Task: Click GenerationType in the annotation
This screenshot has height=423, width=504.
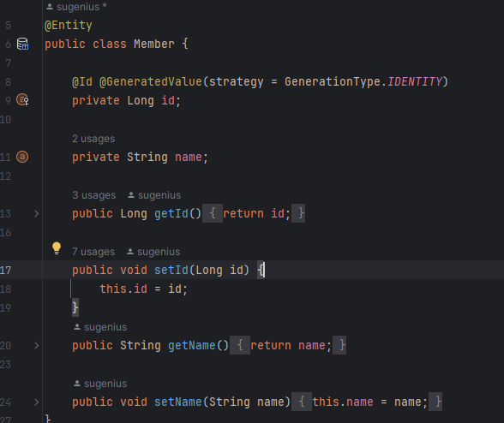Action: pyautogui.click(x=333, y=81)
